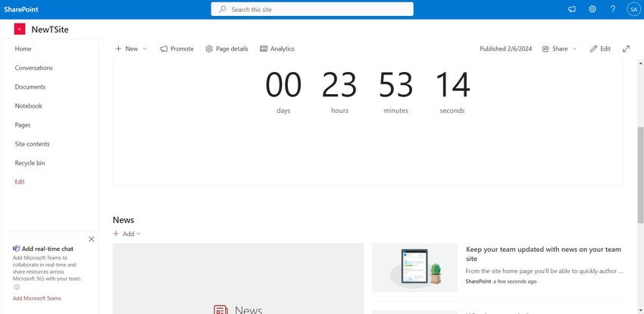644x314 pixels.
Task: Open Notebook in left navigation
Action: [28, 105]
